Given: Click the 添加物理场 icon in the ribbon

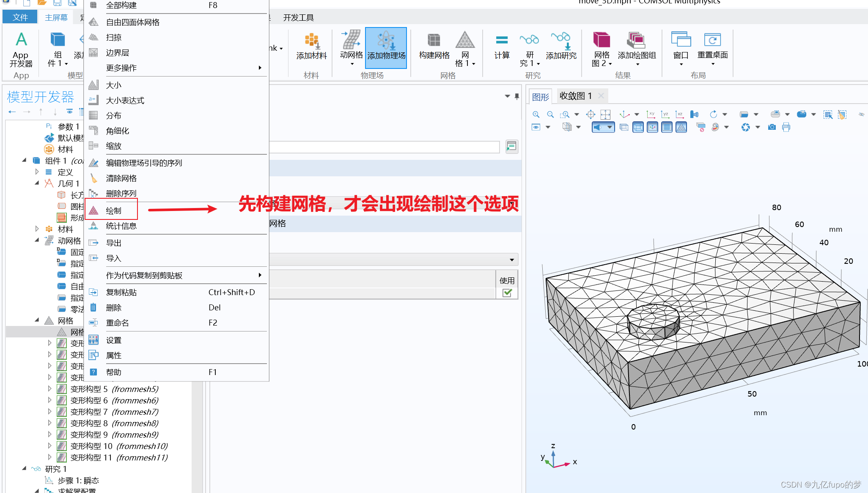Looking at the screenshot, I should click(386, 48).
